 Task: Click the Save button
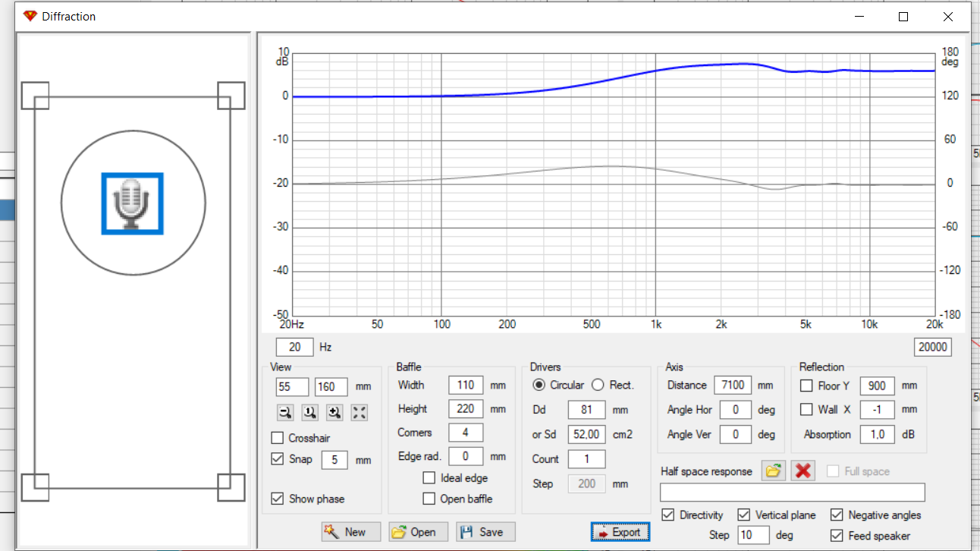485,532
